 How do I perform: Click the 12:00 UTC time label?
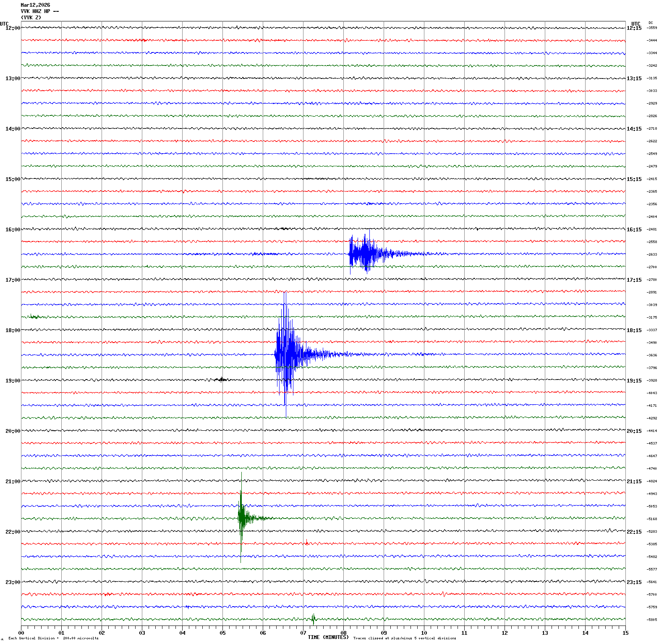(x=13, y=28)
